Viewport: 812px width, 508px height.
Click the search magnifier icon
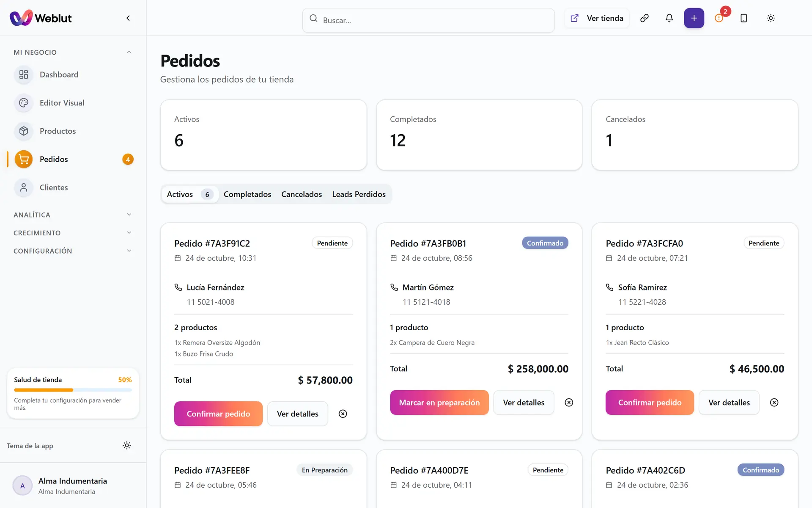point(313,18)
